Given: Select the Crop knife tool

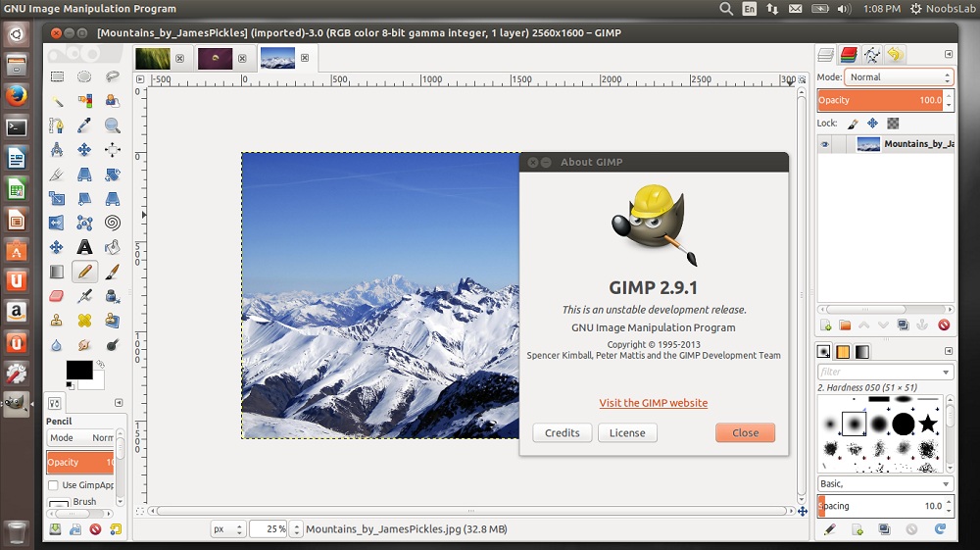Looking at the screenshot, I should pos(57,175).
